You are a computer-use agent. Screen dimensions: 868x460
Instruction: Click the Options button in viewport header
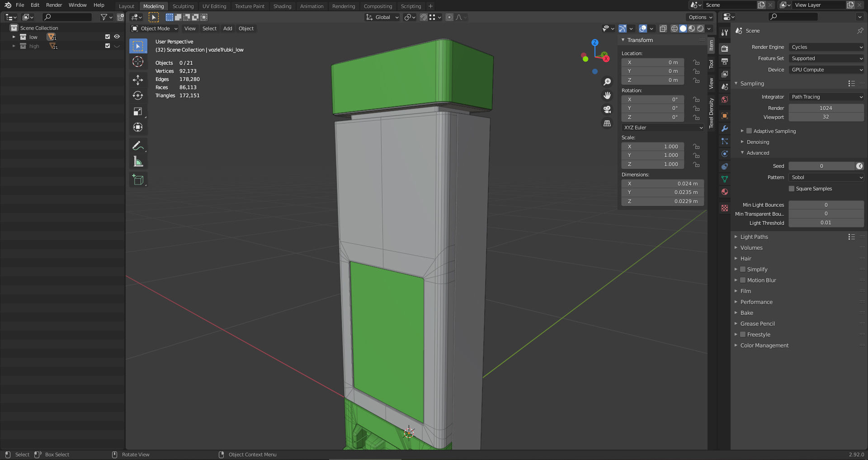[700, 17]
